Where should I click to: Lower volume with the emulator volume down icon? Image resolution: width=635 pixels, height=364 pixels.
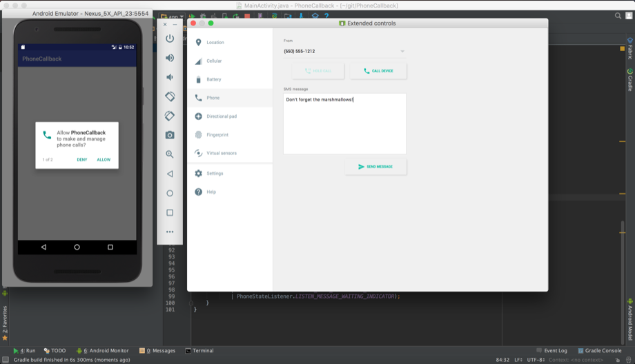170,77
